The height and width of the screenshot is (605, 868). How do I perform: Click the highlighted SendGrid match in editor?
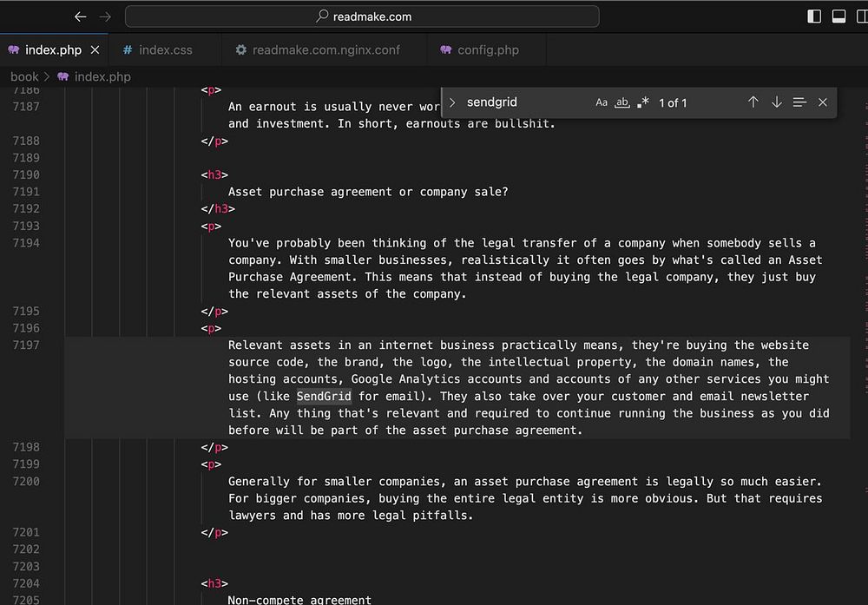[x=324, y=397]
